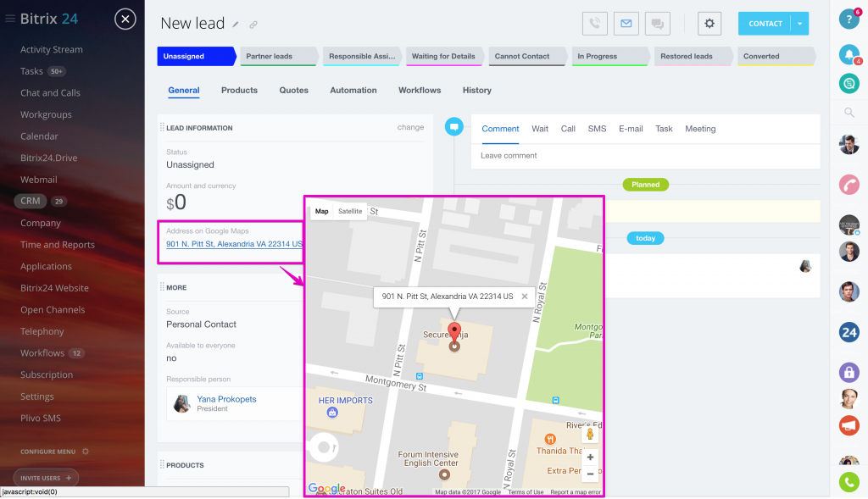Click change in Lead Information section
Image resolution: width=868 pixels, height=499 pixels.
point(410,127)
